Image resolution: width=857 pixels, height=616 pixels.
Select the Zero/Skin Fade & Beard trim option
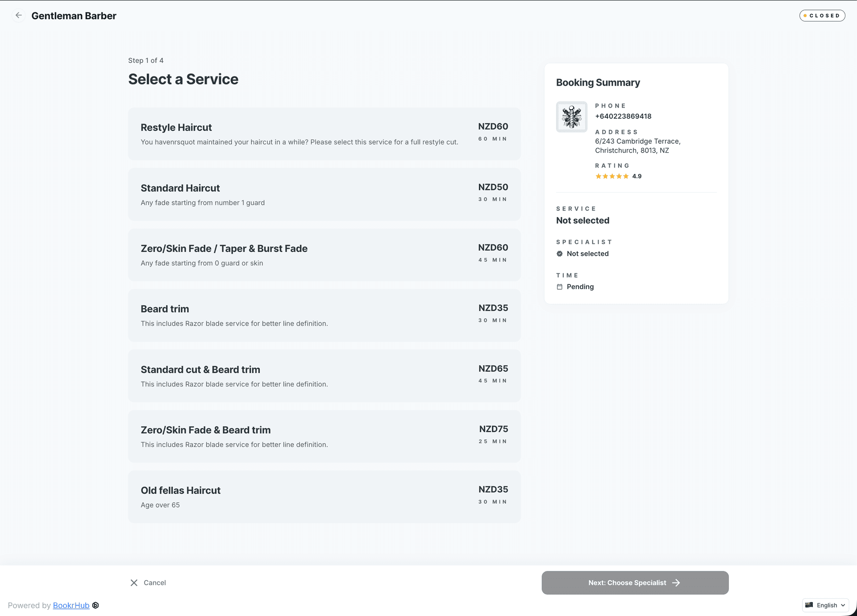(324, 436)
